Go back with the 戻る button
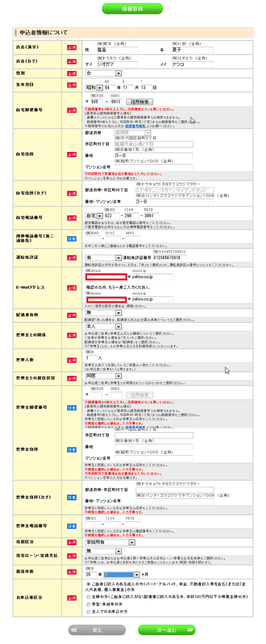 point(97,630)
